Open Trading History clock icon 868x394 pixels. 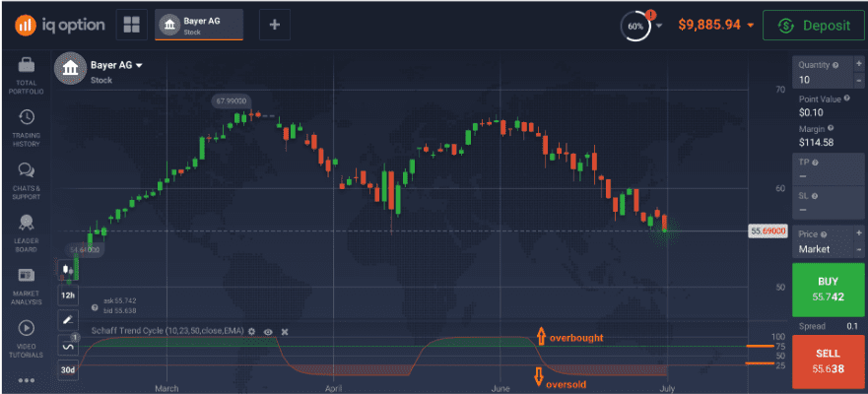[26, 117]
